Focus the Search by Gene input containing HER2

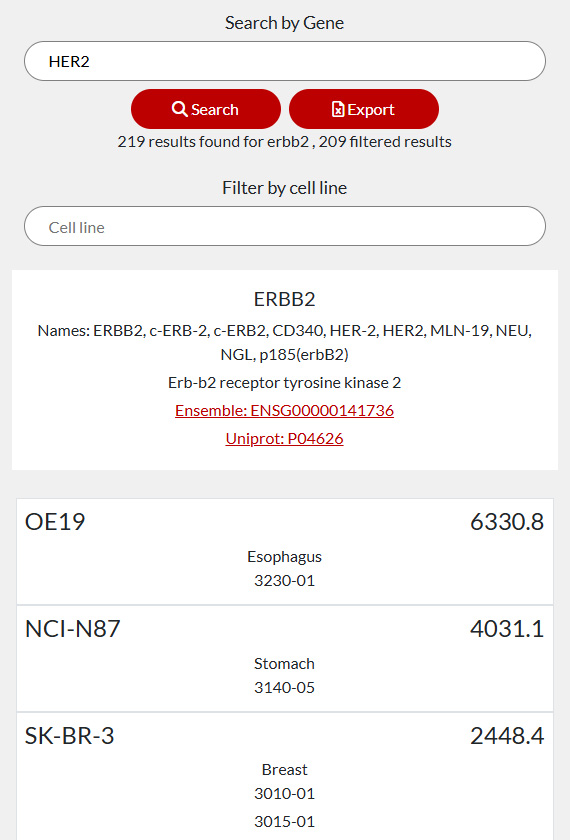pos(285,61)
